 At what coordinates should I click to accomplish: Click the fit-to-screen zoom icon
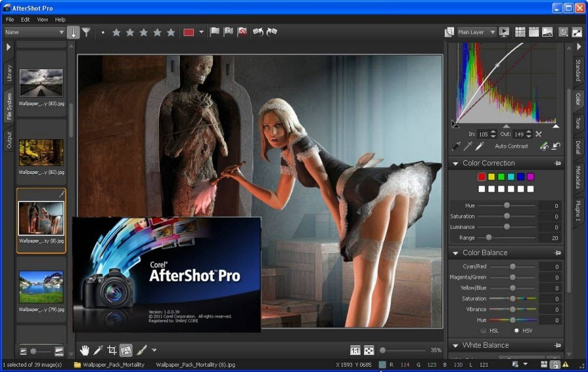368,350
